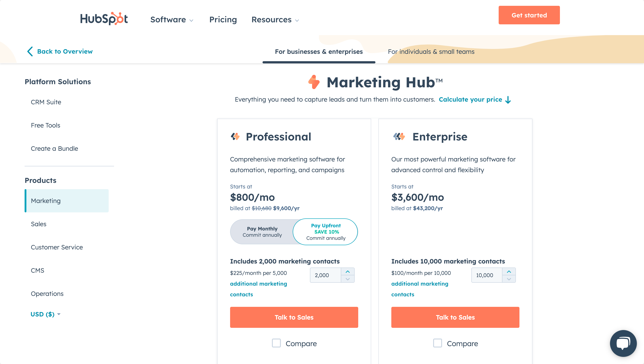Screen dimensions: 644x364
Task: Click the Professional tier icon
Action: [235, 136]
